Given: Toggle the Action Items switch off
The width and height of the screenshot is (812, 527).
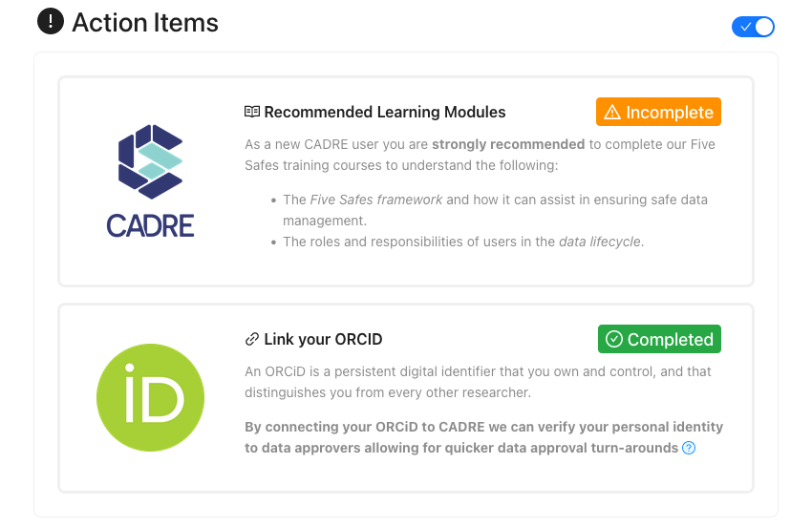Looking at the screenshot, I should [x=753, y=27].
